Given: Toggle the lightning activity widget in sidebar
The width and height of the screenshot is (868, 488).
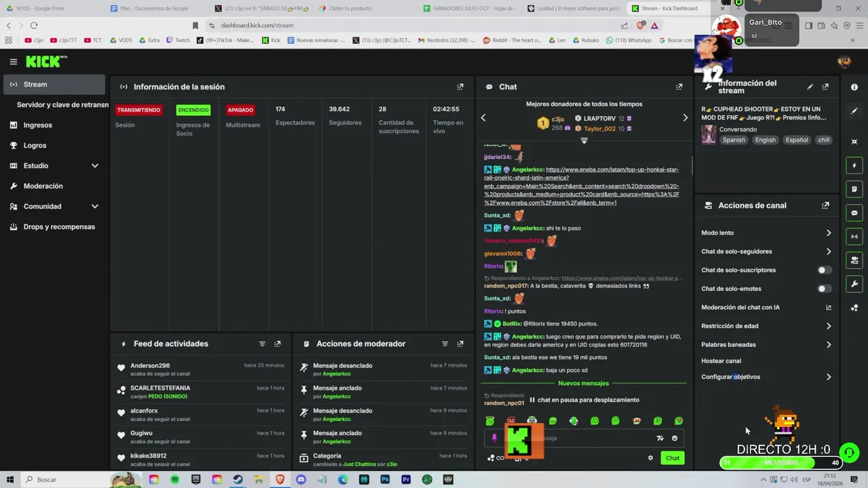Looking at the screenshot, I should [854, 165].
